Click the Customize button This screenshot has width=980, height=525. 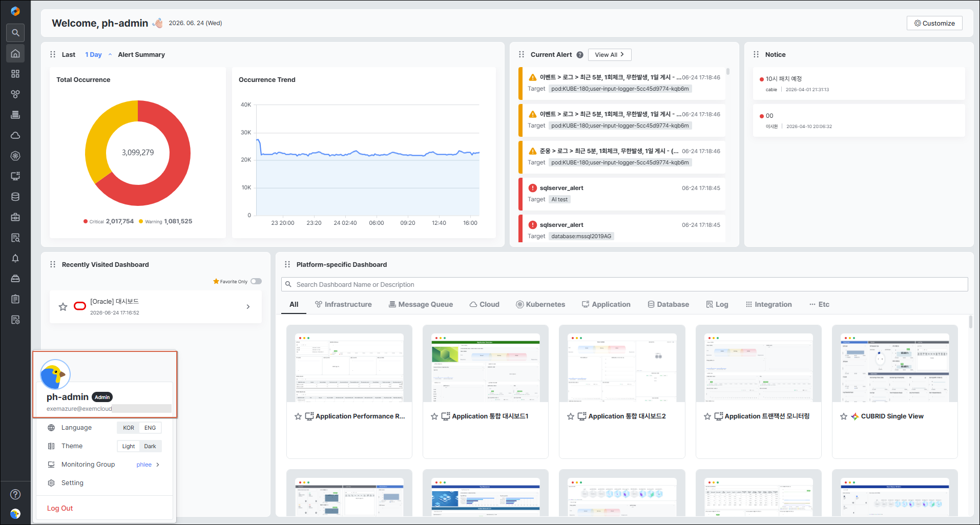tap(934, 23)
